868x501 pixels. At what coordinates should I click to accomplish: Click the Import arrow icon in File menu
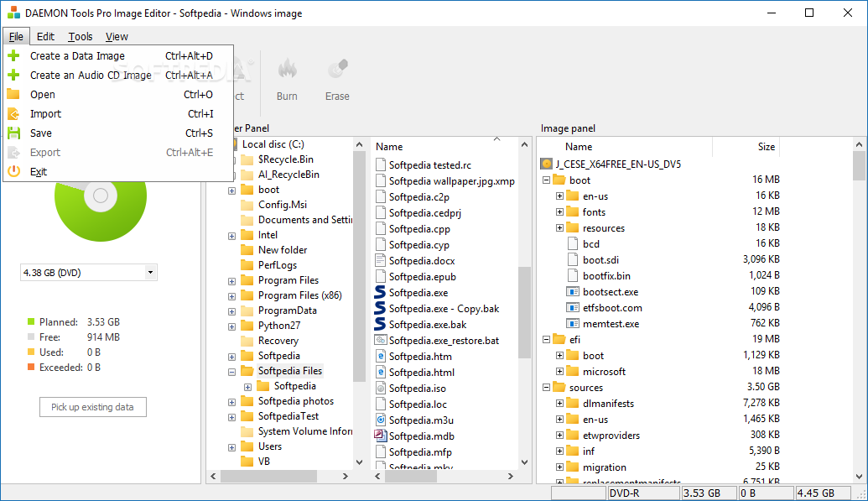(14, 113)
